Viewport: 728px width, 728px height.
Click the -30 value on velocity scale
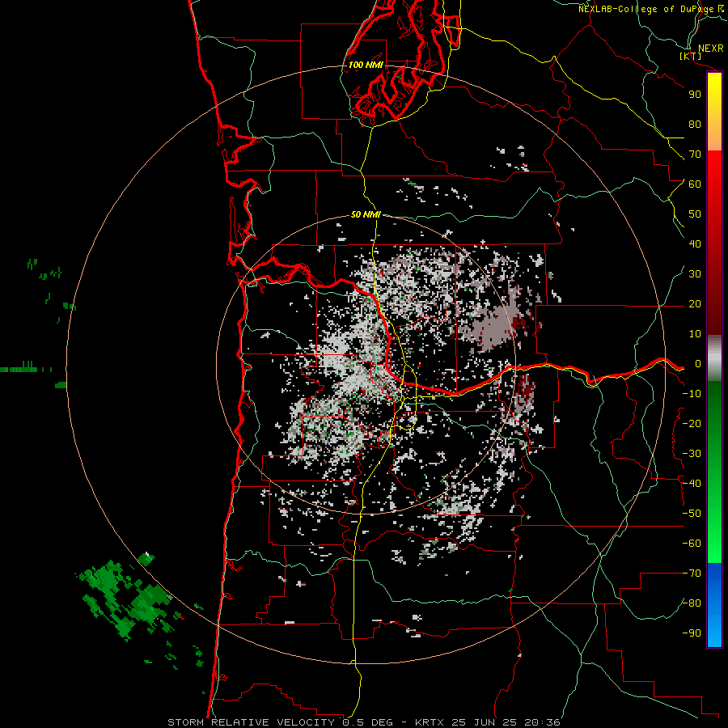pos(692,454)
